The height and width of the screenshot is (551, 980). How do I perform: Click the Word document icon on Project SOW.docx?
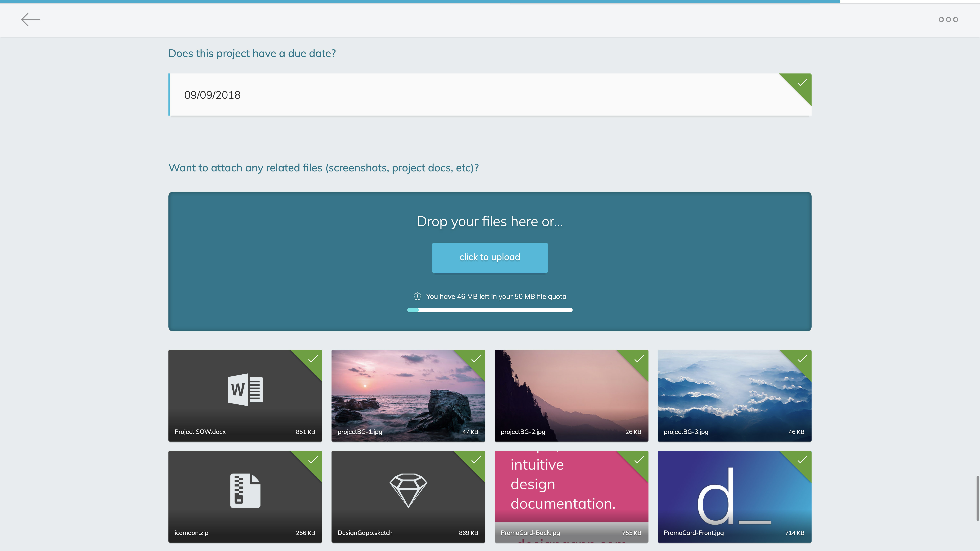(x=245, y=390)
